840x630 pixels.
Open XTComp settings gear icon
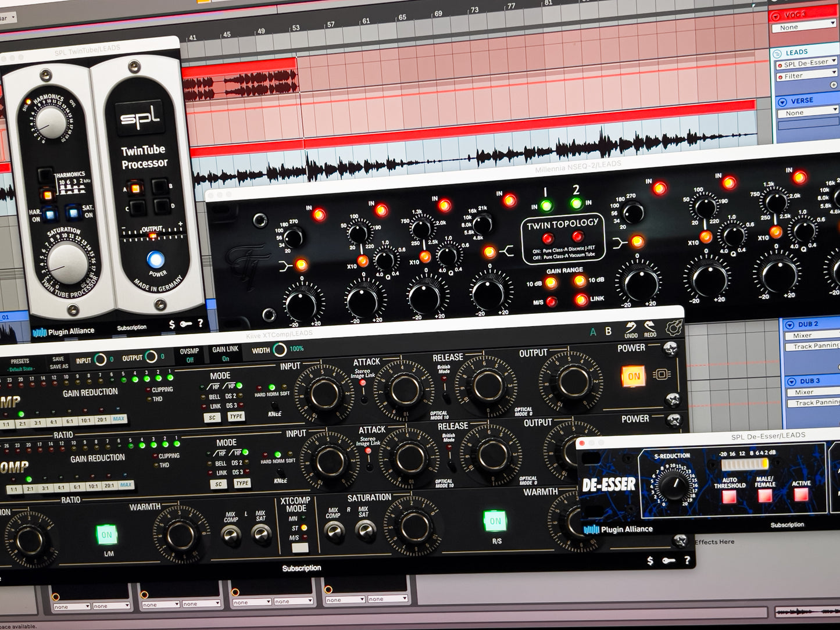tap(674, 328)
